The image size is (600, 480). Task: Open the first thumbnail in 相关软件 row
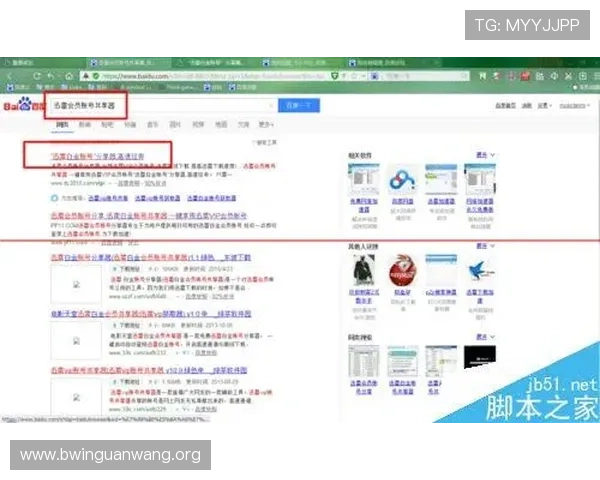point(364,180)
